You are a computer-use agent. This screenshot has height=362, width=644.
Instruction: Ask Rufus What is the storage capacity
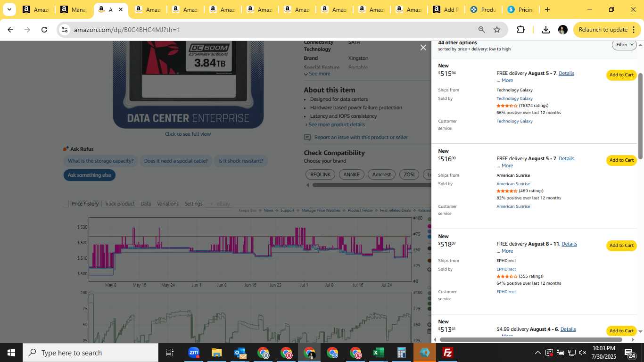click(x=100, y=161)
